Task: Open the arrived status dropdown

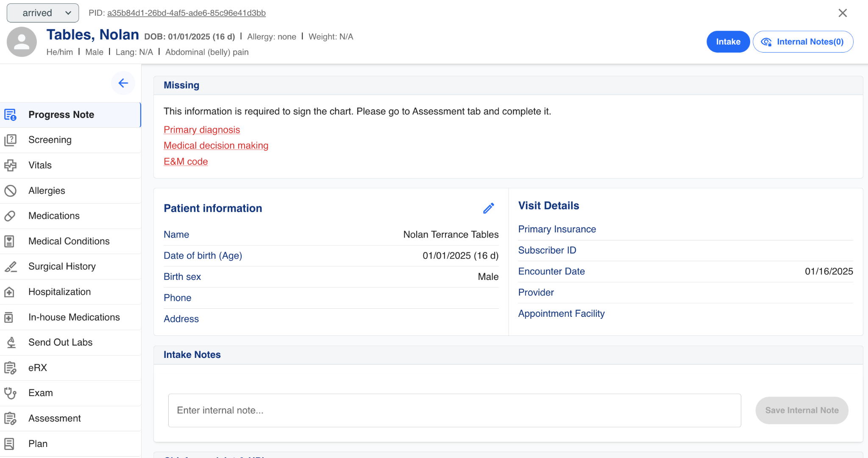Action: [x=43, y=13]
